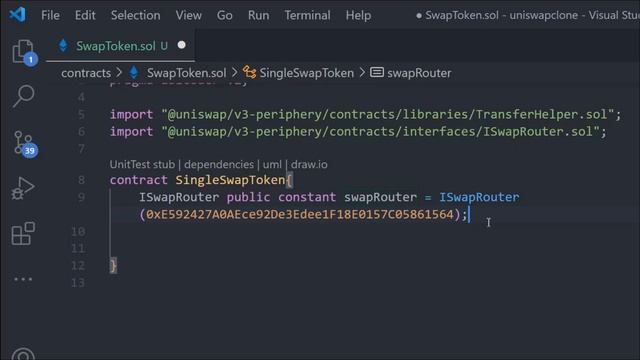Open the Extensions view icon
The image size is (640, 360).
23,233
